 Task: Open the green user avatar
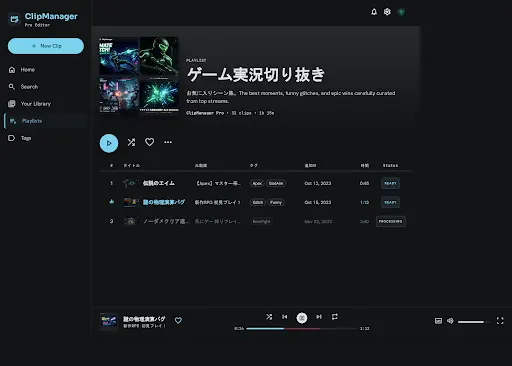[401, 12]
